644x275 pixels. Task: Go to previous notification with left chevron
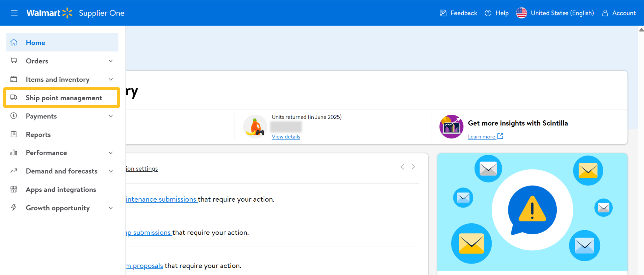pyautogui.click(x=402, y=167)
